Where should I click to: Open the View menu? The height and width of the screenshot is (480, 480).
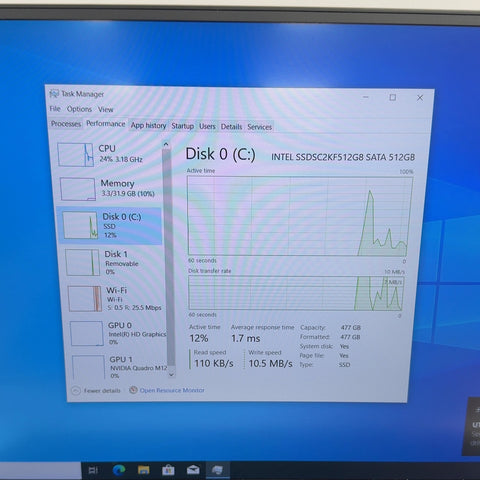click(x=105, y=110)
